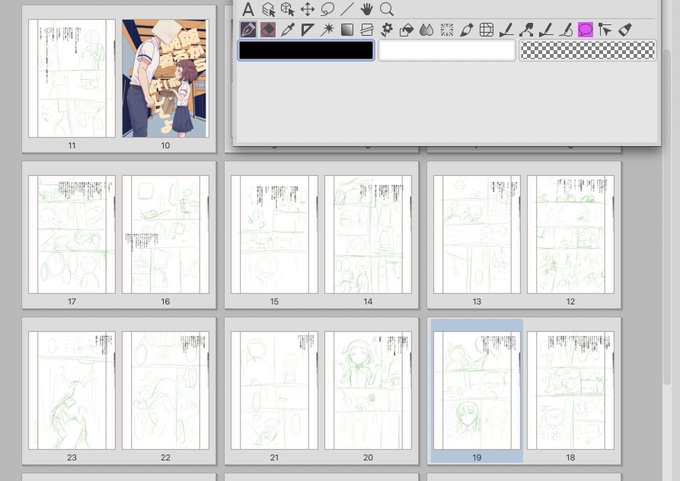Select the Brush tool
The width and height of the screenshot is (680, 481).
coord(466,29)
